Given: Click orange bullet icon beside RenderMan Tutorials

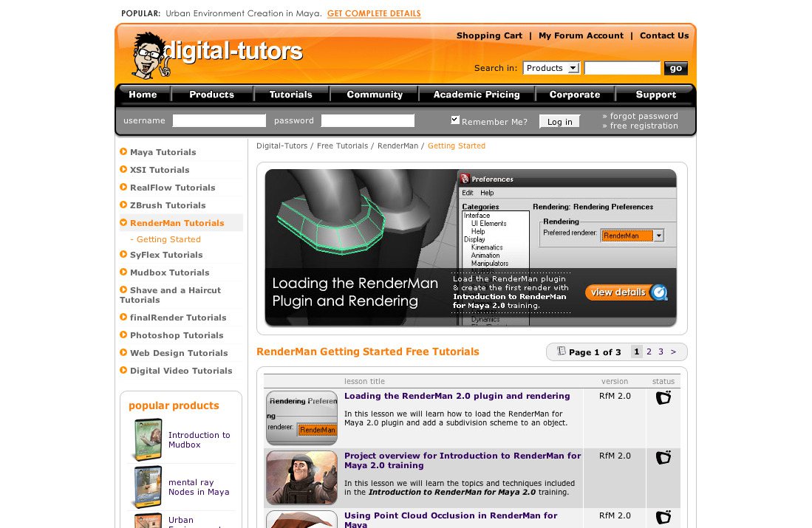Looking at the screenshot, I should click(x=123, y=222).
